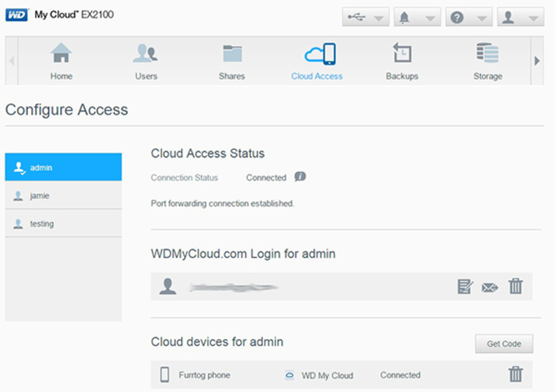Click the WD logo
The width and height of the screenshot is (555, 392).
[17, 15]
